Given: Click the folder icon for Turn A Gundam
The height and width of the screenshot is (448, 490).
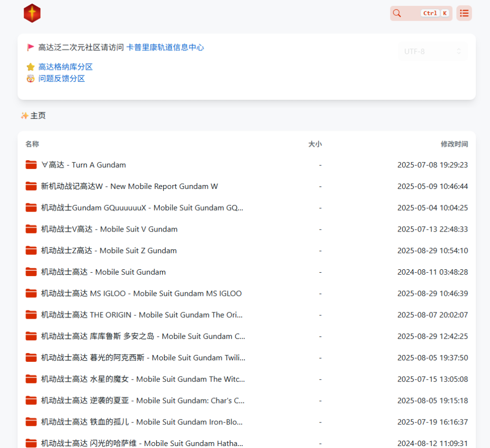Looking at the screenshot, I should tap(31, 165).
